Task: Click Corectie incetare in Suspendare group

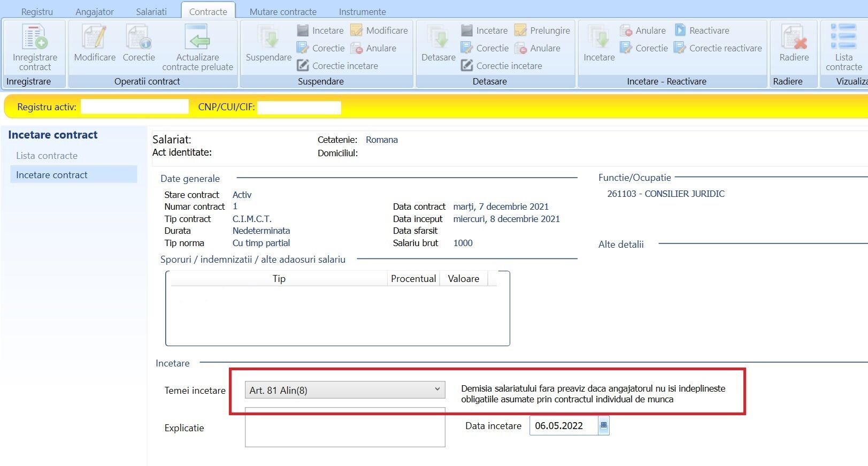Action: (337, 66)
